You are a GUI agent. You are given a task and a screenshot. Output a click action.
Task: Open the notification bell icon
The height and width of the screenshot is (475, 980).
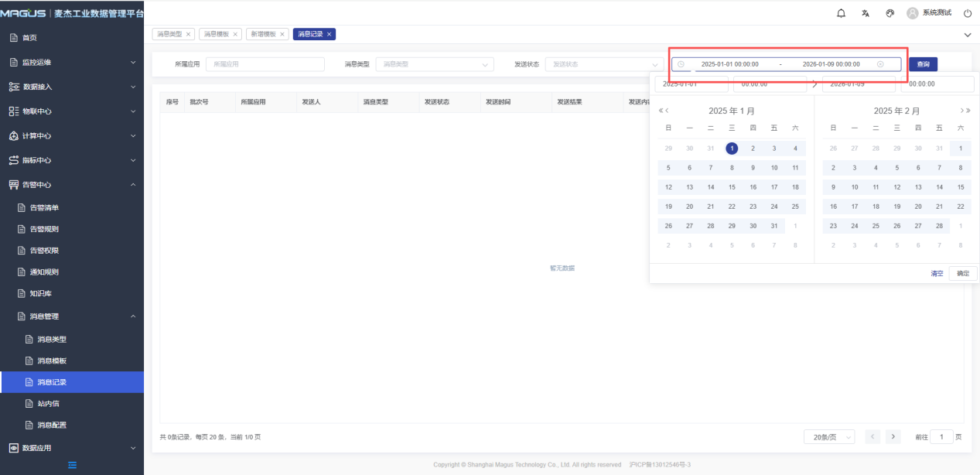point(842,13)
